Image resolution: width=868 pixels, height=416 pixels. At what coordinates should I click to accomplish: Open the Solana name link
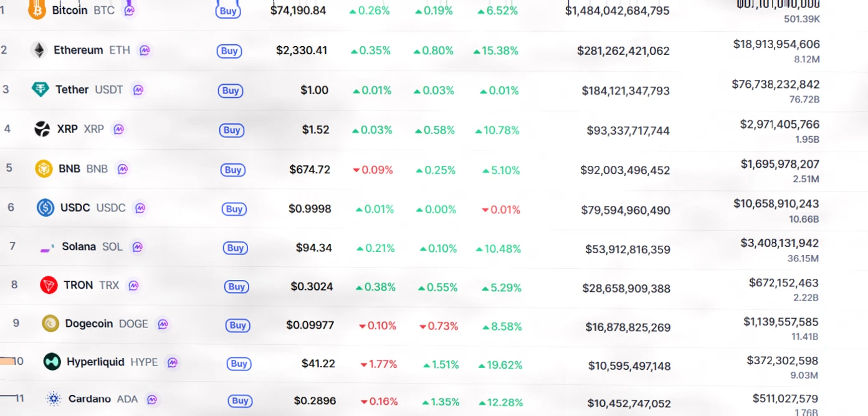point(79,246)
